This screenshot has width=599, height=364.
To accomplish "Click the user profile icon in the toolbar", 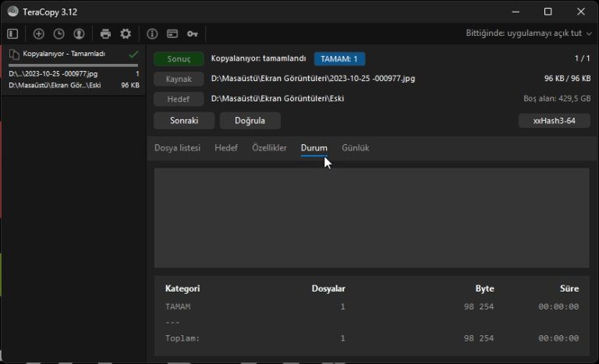I will 79,34.
